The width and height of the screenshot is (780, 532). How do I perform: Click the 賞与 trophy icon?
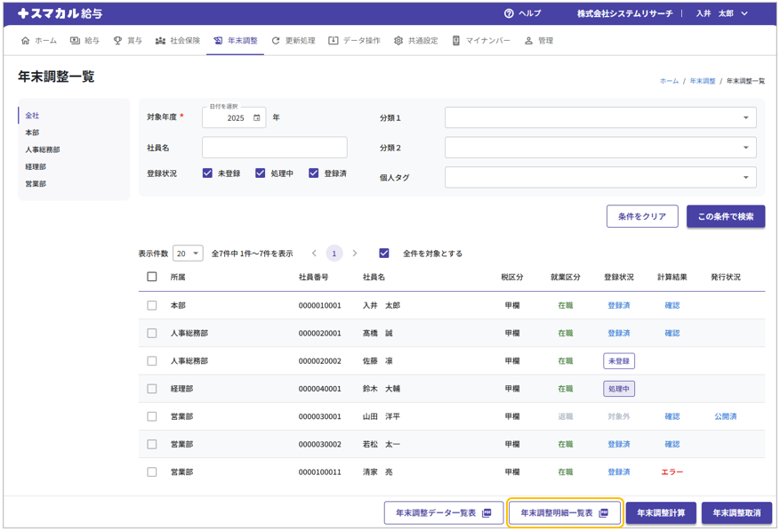pyautogui.click(x=117, y=41)
